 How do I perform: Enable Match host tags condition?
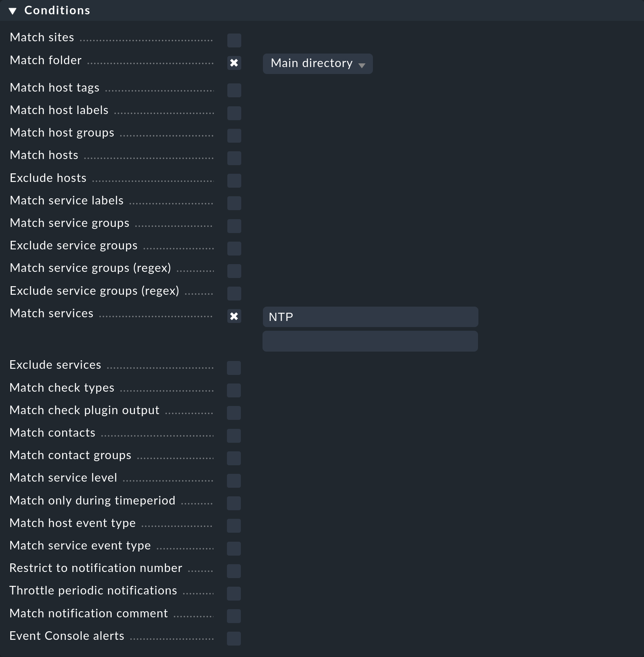point(234,90)
